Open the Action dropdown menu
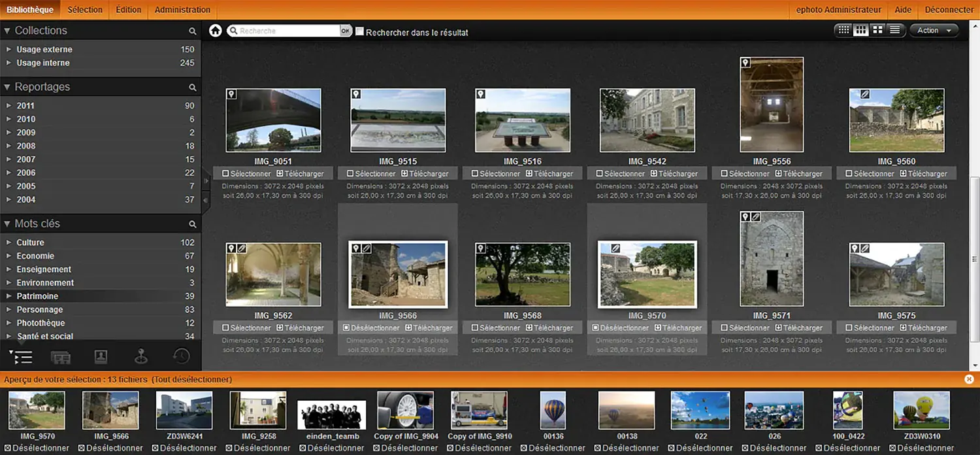The height and width of the screenshot is (455, 980). tap(934, 30)
